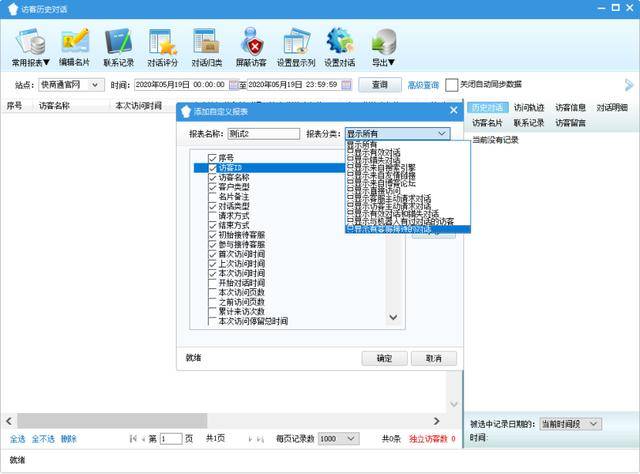Click the page number input field
The height and width of the screenshot is (474, 640).
coord(171,439)
